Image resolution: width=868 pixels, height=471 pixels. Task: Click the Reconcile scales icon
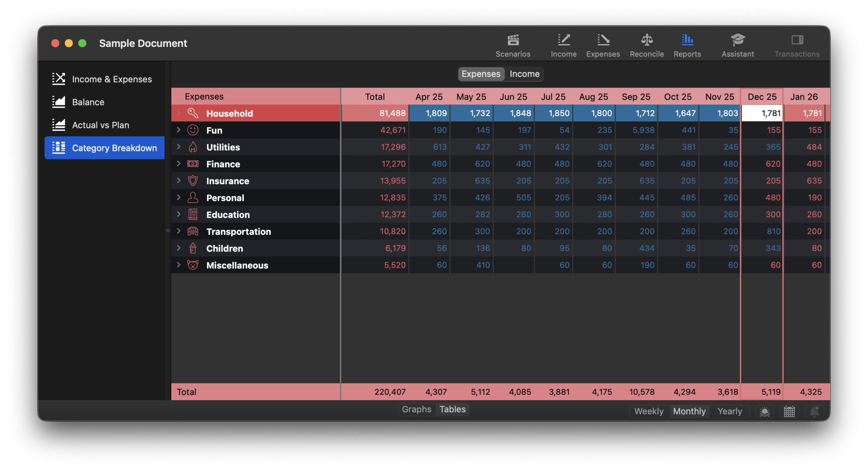click(x=646, y=40)
